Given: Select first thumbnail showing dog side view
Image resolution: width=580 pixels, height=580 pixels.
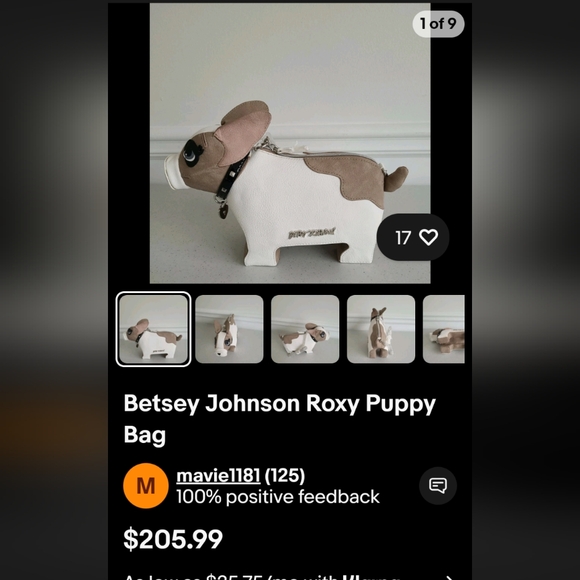Looking at the screenshot, I should (x=154, y=329).
